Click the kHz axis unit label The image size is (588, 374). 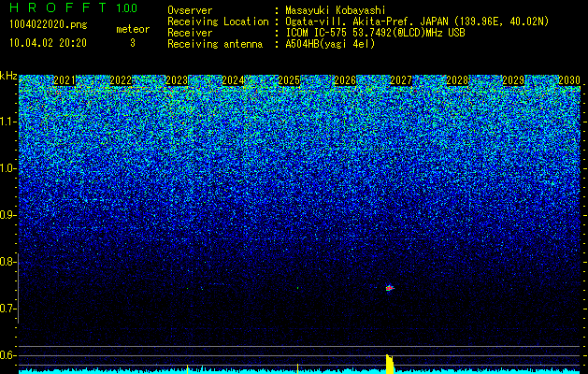point(8,76)
